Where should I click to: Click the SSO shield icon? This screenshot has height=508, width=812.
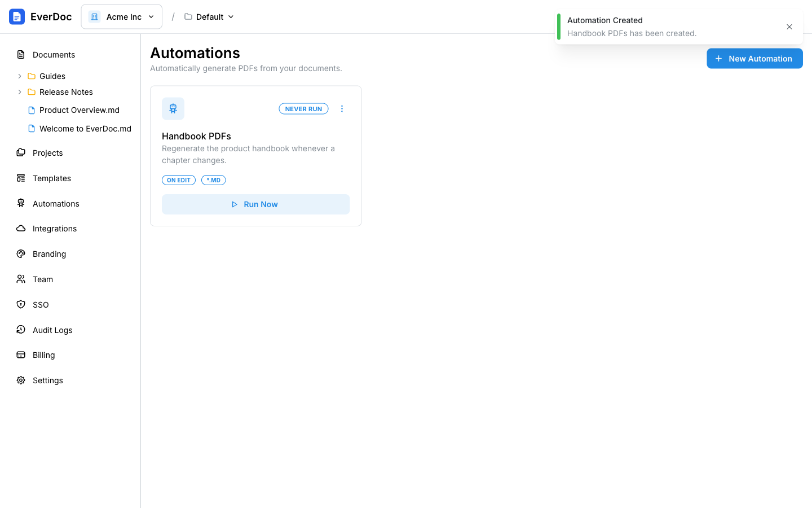point(21,304)
